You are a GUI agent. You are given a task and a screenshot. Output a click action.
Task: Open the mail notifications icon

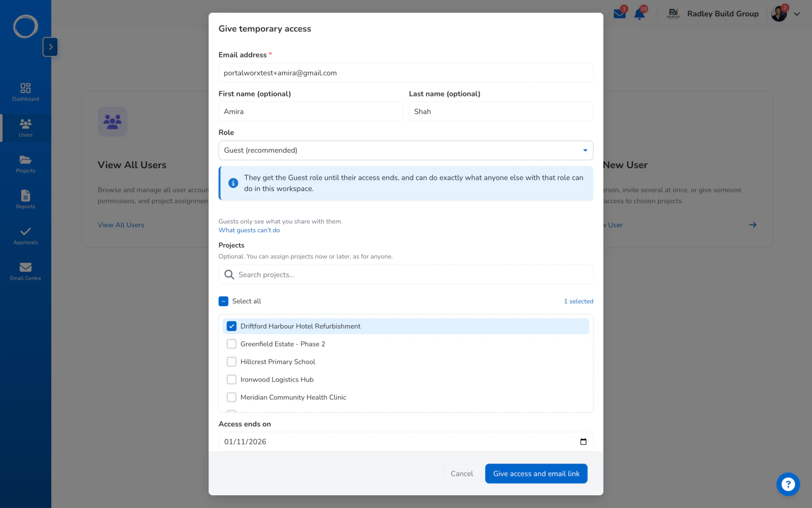(x=620, y=13)
